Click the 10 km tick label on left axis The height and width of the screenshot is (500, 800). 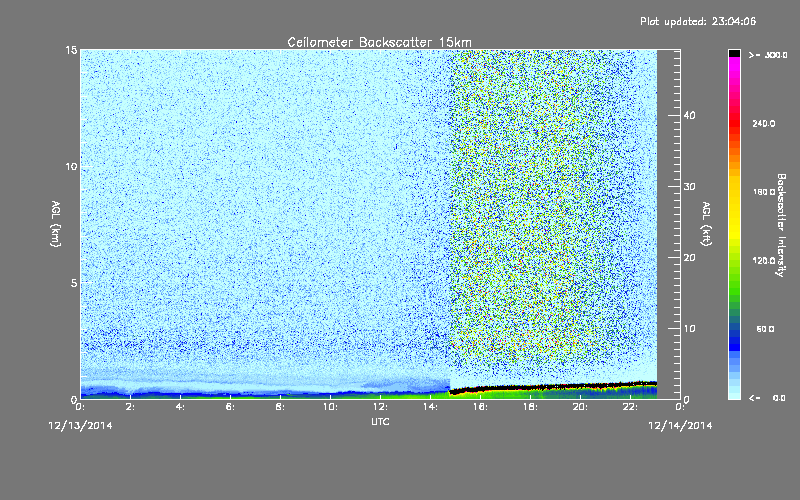pos(71,167)
